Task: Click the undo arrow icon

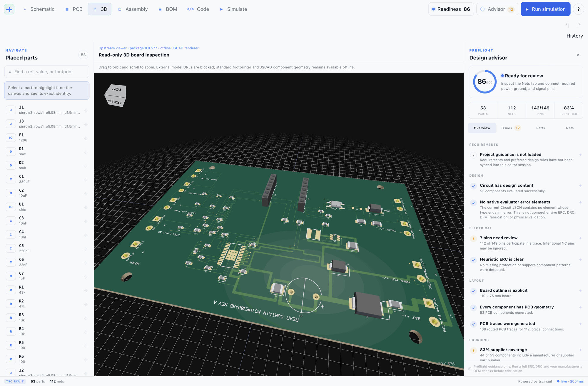Action: [x=567, y=26]
